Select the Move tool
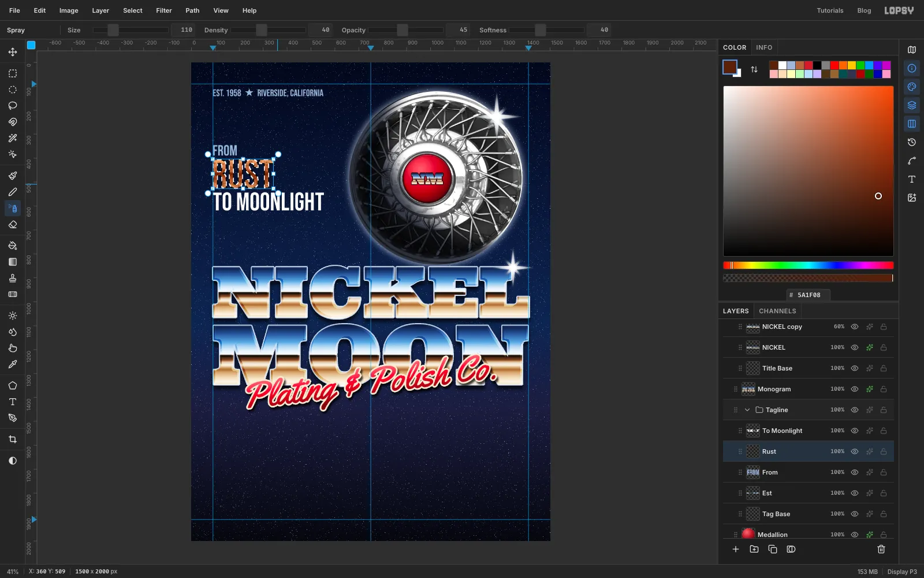The width and height of the screenshot is (924, 578). (x=13, y=52)
